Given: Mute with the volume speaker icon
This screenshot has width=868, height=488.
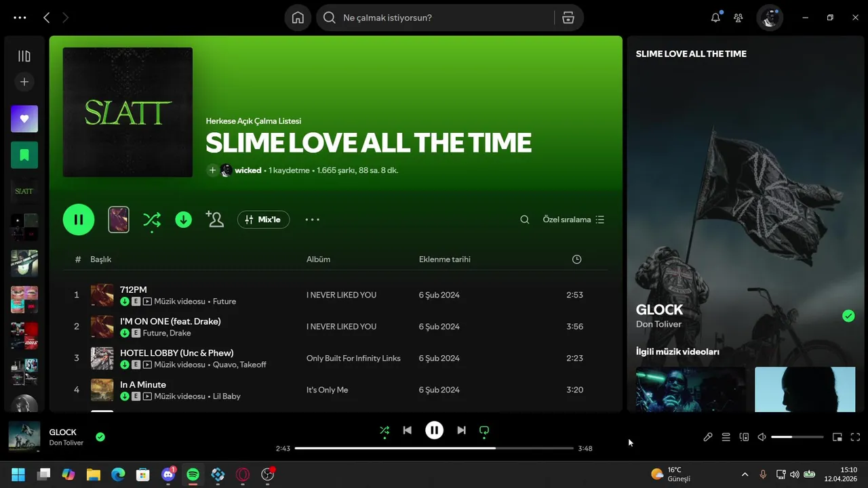Looking at the screenshot, I should (762, 437).
